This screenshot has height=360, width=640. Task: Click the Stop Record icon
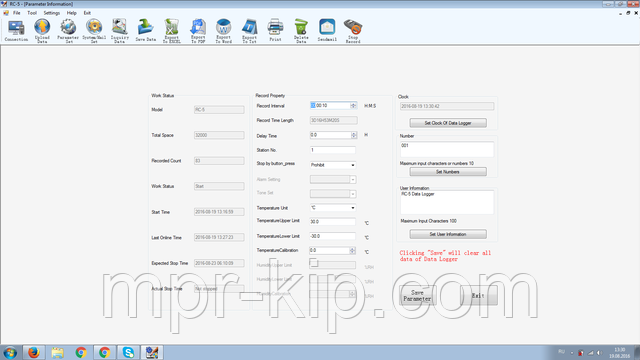pyautogui.click(x=353, y=31)
